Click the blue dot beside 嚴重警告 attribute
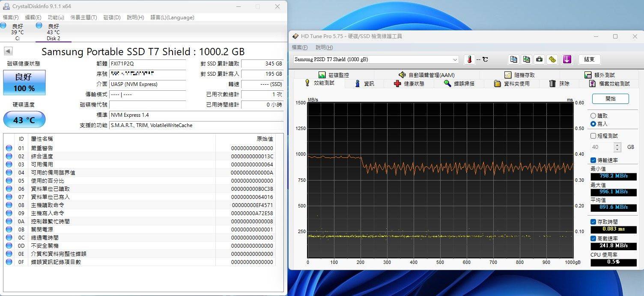Viewport: 644px width, 296px height. [x=9, y=147]
